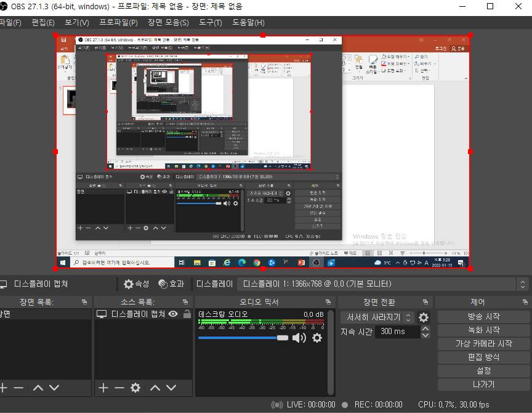Click 녹화 시작 to start recording
This screenshot has height=413, width=532.
point(484,330)
